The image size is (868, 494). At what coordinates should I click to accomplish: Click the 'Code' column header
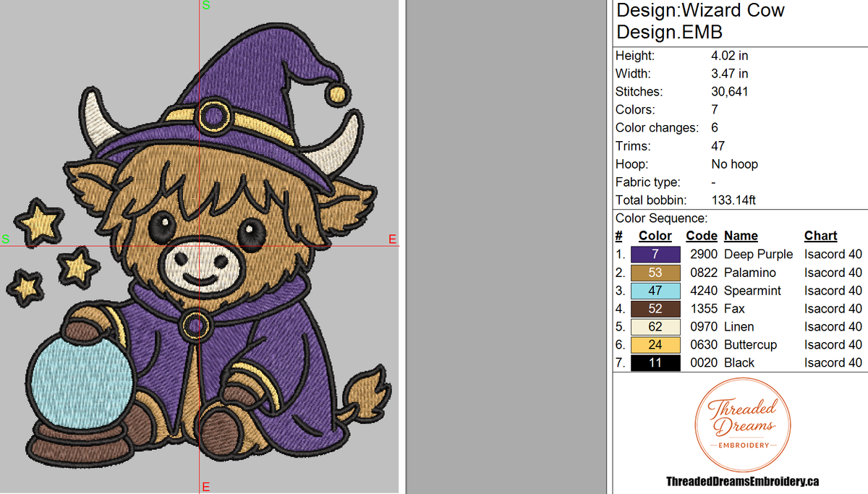coord(702,236)
